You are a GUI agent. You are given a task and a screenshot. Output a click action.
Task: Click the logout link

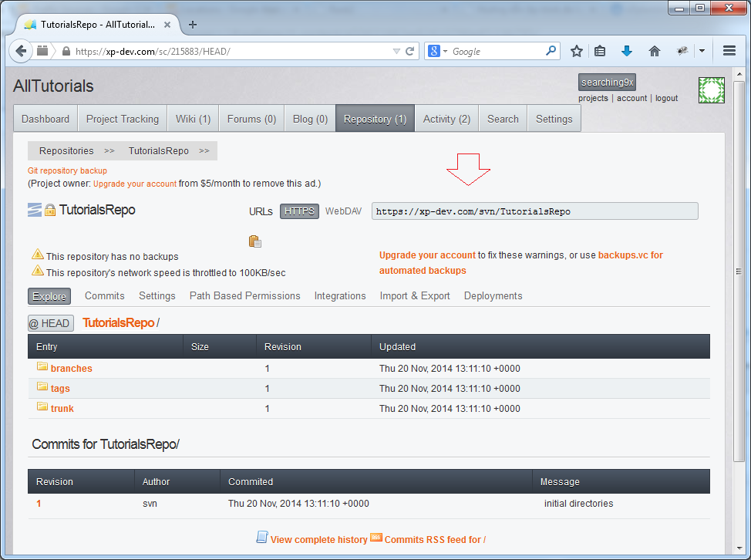click(666, 98)
